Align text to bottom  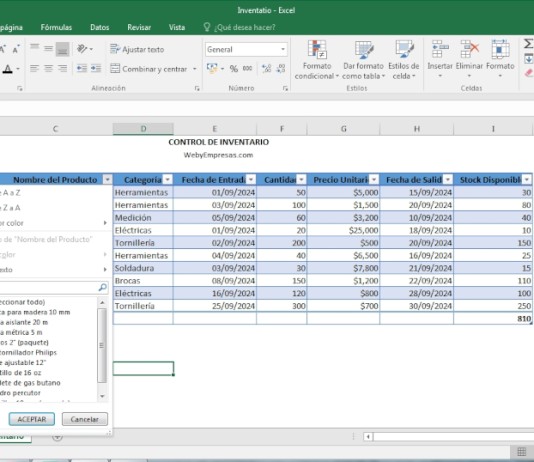tap(63, 49)
